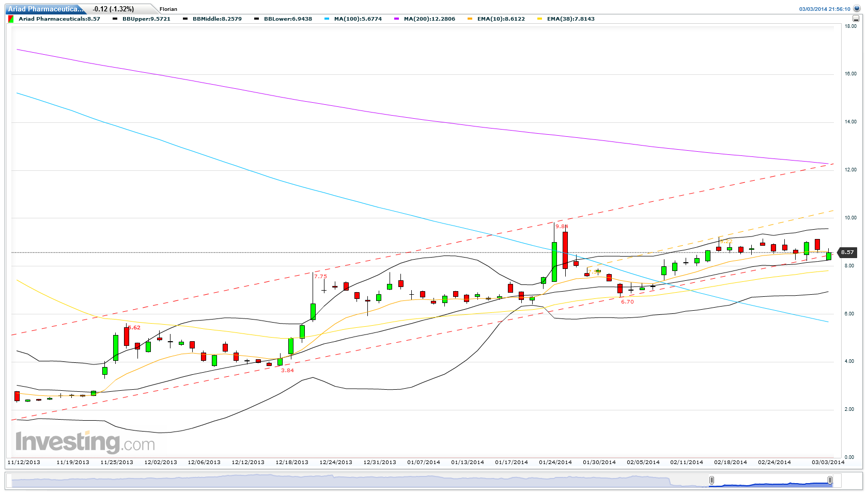Collapse the chart legend with the top-right minimize control

[x=856, y=19]
